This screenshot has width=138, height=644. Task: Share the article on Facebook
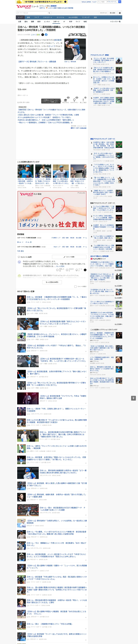tap(46, 35)
